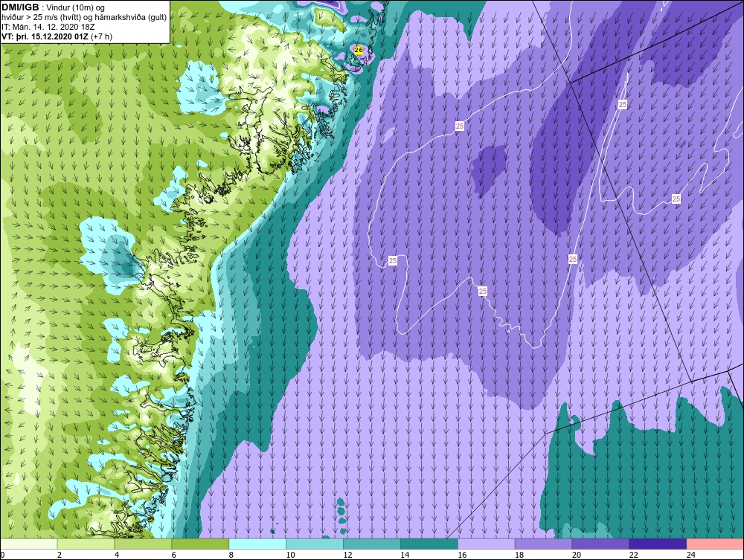Image resolution: width=744 pixels, height=560 pixels.
Task: Pick the light yellow-green 2–4 m/s swatch
Action: coord(86,544)
